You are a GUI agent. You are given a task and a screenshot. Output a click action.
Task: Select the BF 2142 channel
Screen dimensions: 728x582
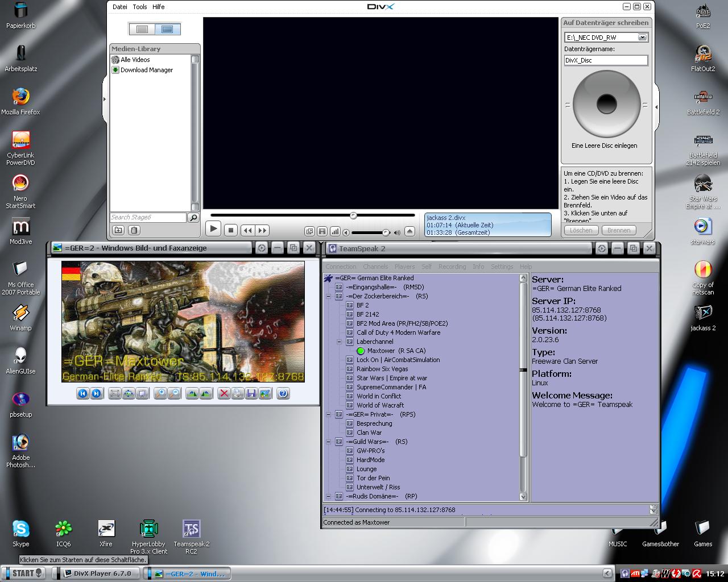[x=367, y=314]
